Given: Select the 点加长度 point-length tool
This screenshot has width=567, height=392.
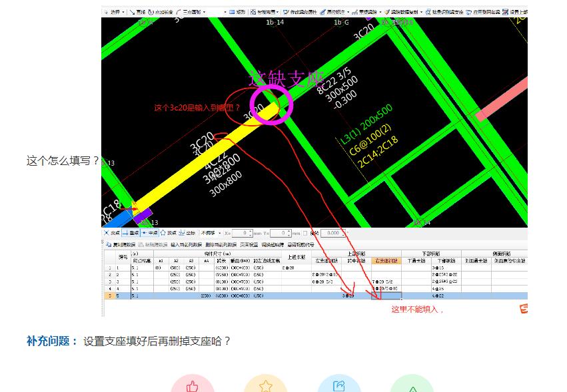Looking at the screenshot, I should (160, 12).
